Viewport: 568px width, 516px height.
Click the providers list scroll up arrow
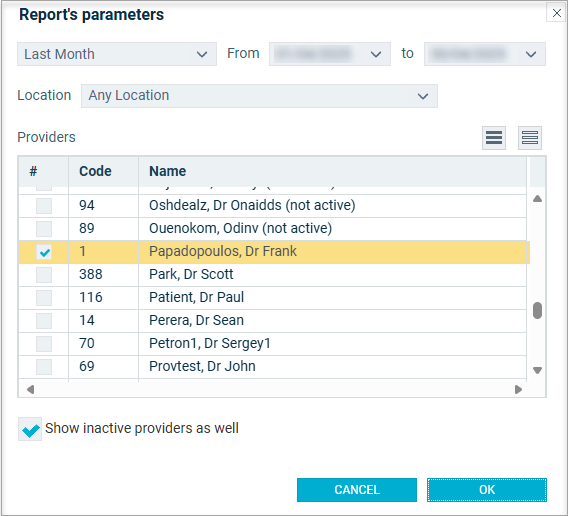click(x=538, y=199)
